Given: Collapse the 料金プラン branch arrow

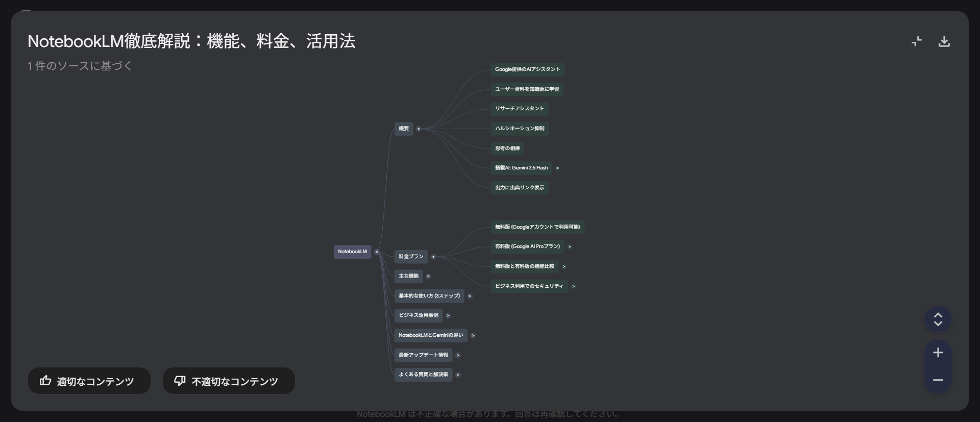Looking at the screenshot, I should (x=433, y=257).
